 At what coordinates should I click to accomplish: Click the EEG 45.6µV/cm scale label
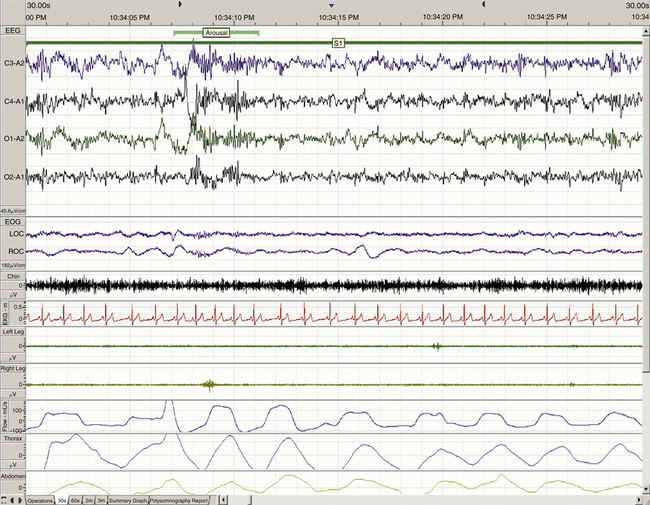(13, 211)
